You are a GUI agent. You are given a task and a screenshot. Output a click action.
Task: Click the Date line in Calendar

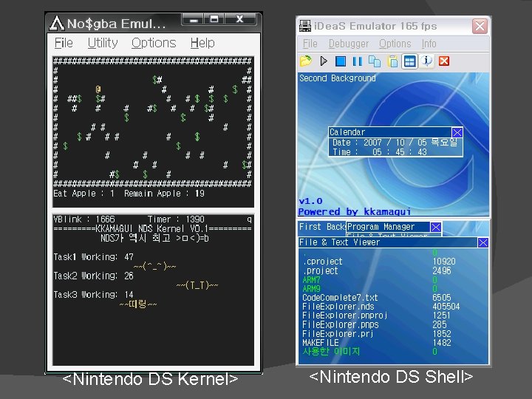coord(395,142)
